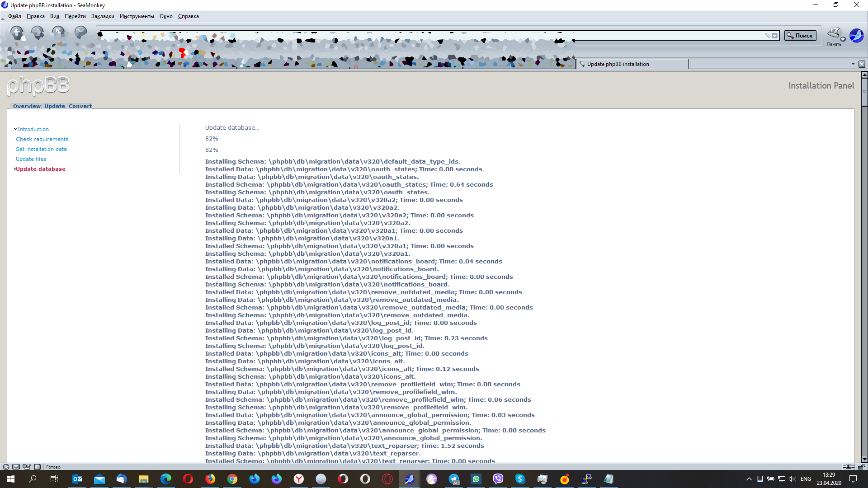Screen dimensions: 868x488
Task: Open File Explorer on taskbar
Action: click(x=144, y=479)
